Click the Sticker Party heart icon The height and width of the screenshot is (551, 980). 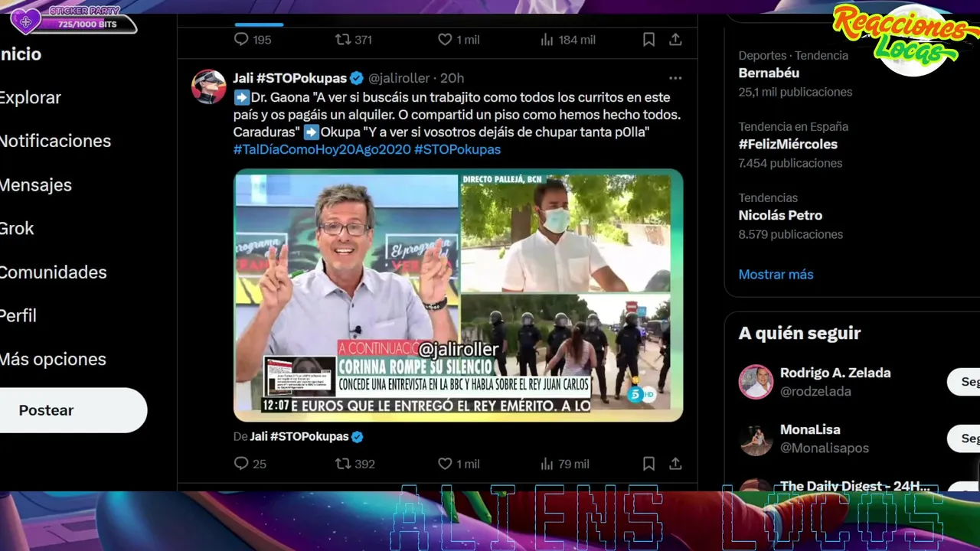pos(24,21)
